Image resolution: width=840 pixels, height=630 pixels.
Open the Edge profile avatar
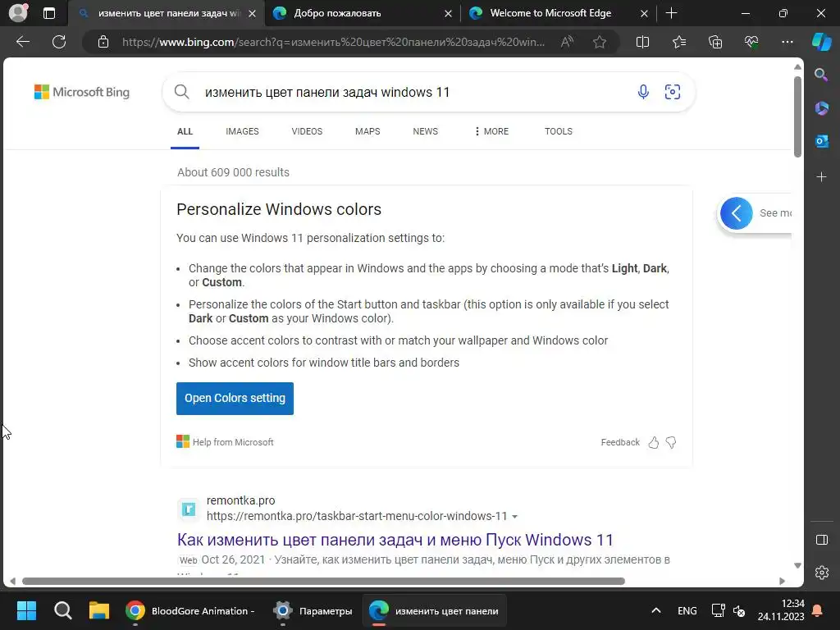click(x=18, y=13)
